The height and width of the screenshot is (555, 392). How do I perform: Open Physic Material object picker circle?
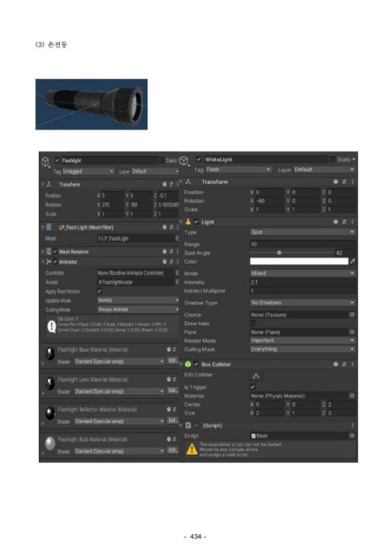click(352, 395)
